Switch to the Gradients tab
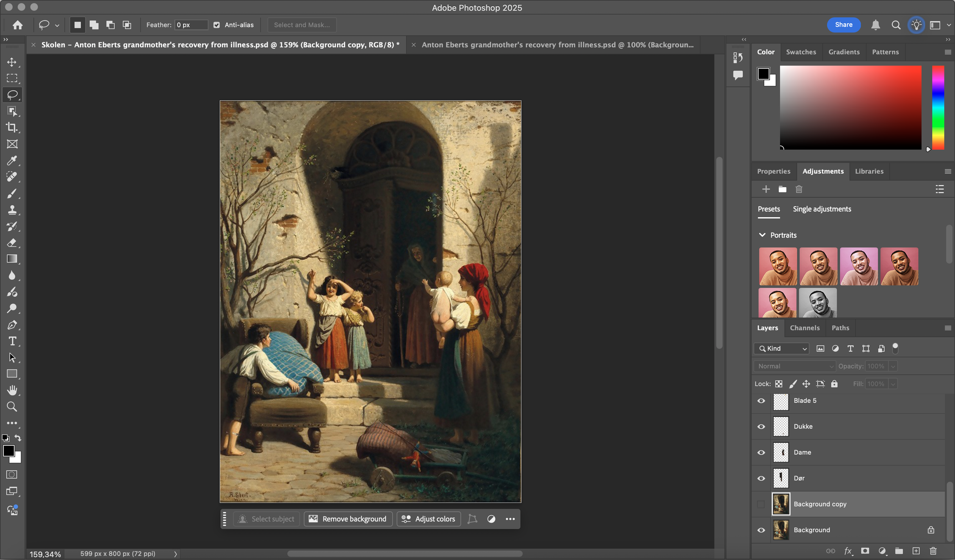955x560 pixels. click(x=844, y=52)
